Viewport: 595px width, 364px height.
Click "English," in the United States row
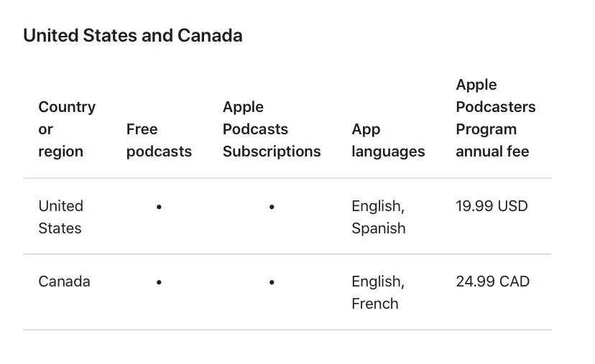(378, 206)
